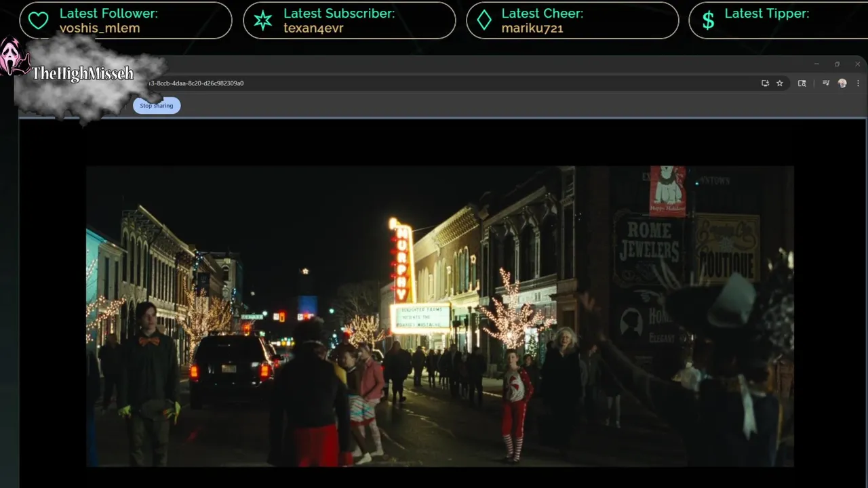
Task: Bookmark this page with the star icon
Action: tap(780, 83)
